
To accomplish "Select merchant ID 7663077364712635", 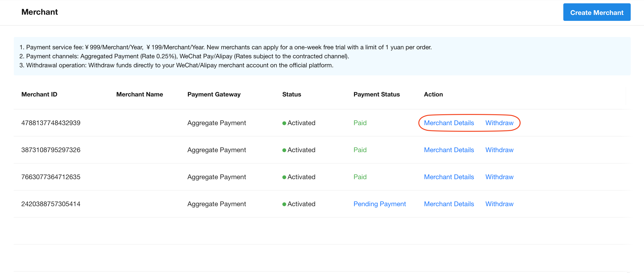I will point(51,177).
